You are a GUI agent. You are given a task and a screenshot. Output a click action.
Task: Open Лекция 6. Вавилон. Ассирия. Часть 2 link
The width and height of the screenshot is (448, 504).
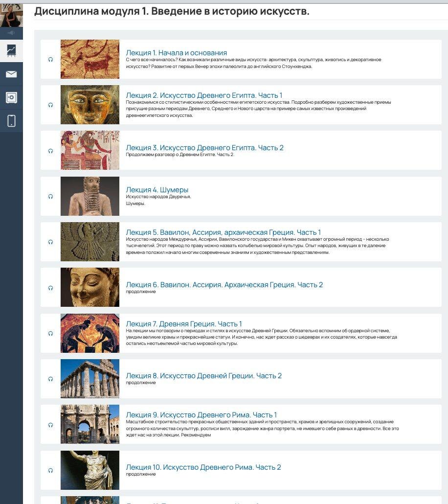click(224, 284)
